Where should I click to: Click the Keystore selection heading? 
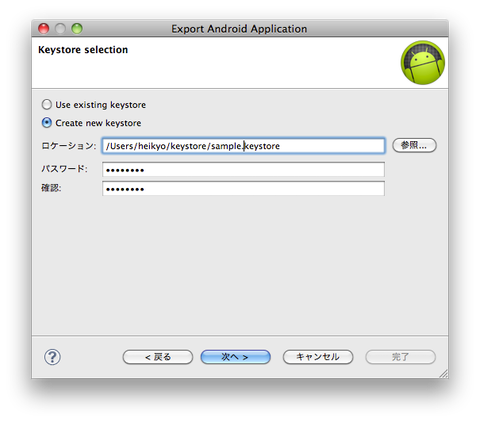[x=83, y=50]
